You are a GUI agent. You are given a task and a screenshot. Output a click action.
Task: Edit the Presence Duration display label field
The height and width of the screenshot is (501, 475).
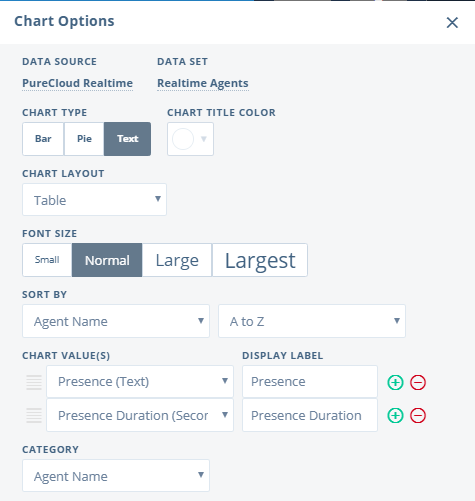click(x=310, y=415)
